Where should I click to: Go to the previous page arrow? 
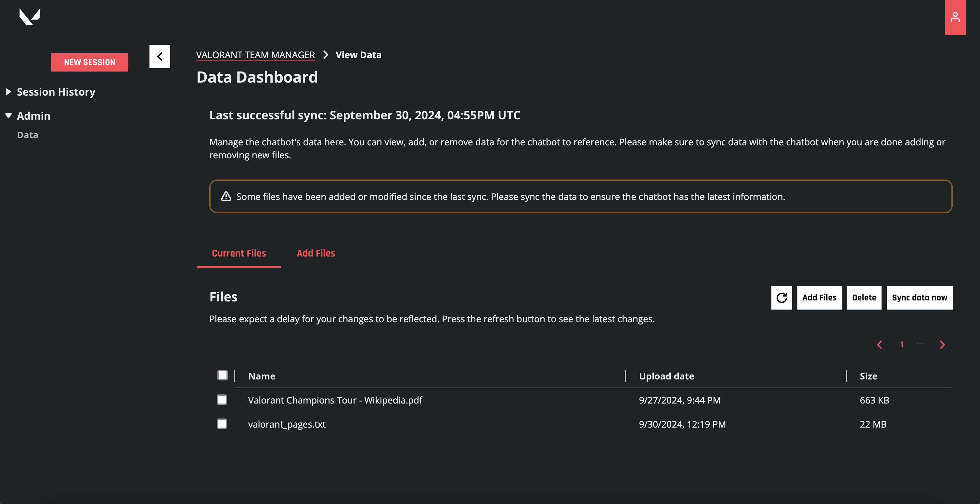tap(880, 344)
